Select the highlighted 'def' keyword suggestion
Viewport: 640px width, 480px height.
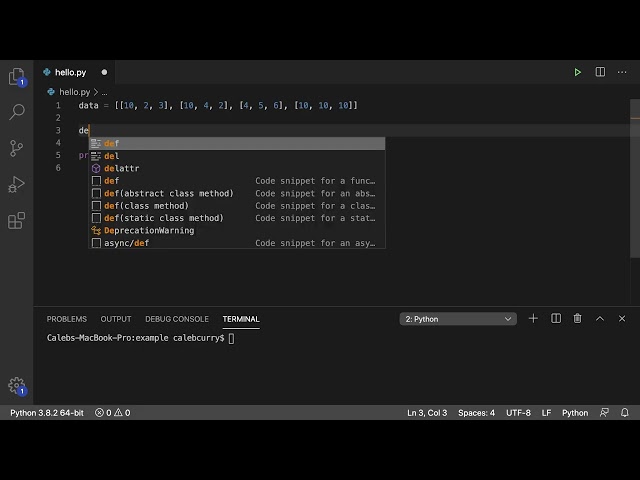(237, 143)
